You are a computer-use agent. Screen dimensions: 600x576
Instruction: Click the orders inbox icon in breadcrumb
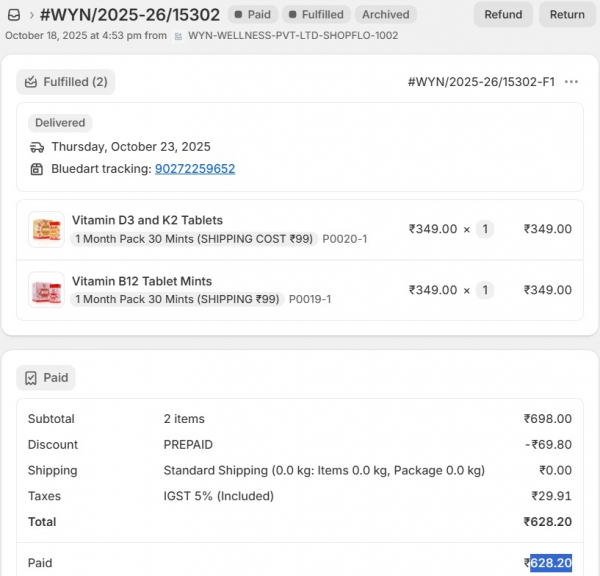pyautogui.click(x=13, y=14)
